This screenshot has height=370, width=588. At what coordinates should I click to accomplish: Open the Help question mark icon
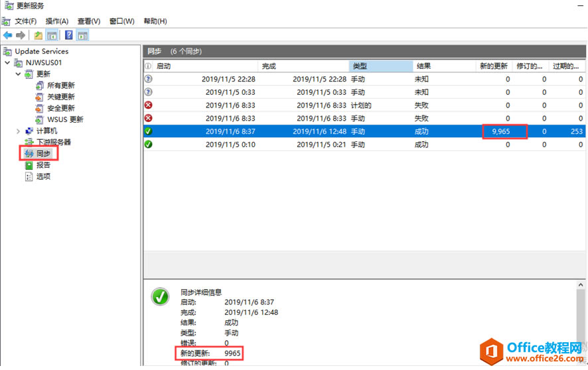(69, 35)
